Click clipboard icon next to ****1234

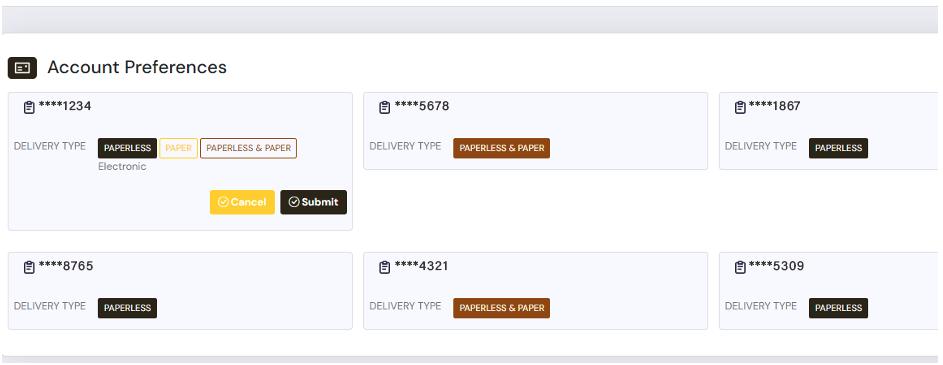29,108
